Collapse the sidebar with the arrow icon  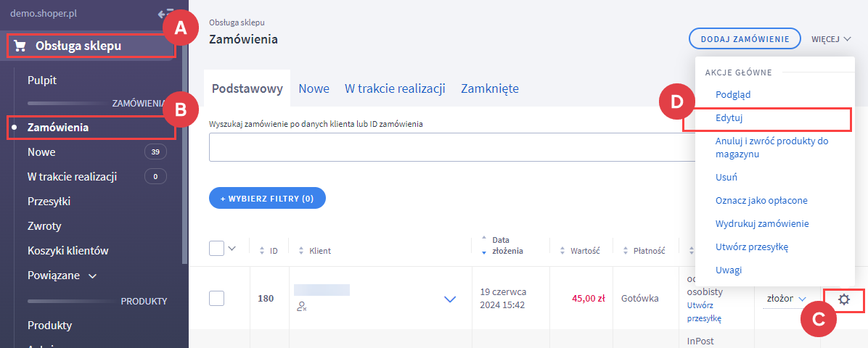(164, 13)
